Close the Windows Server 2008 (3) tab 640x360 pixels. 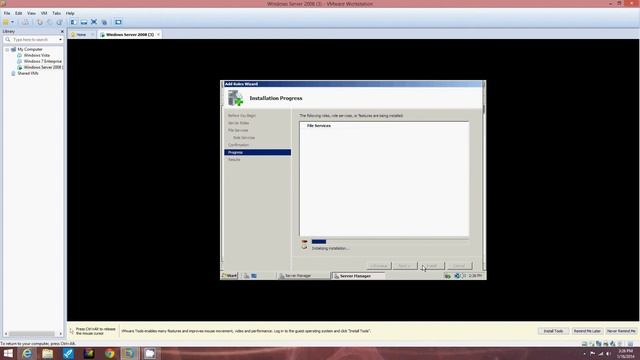tap(158, 35)
